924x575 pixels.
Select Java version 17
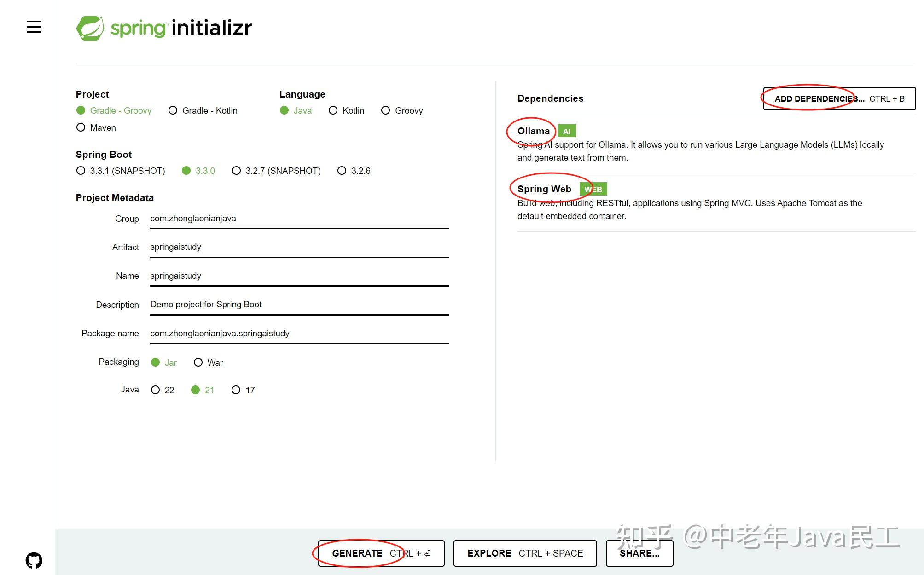(x=236, y=390)
